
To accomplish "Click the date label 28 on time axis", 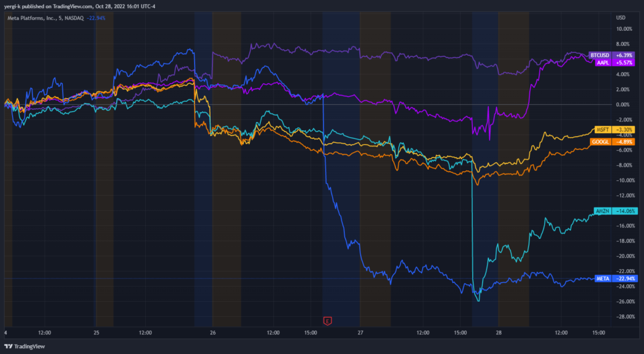I will (498, 333).
